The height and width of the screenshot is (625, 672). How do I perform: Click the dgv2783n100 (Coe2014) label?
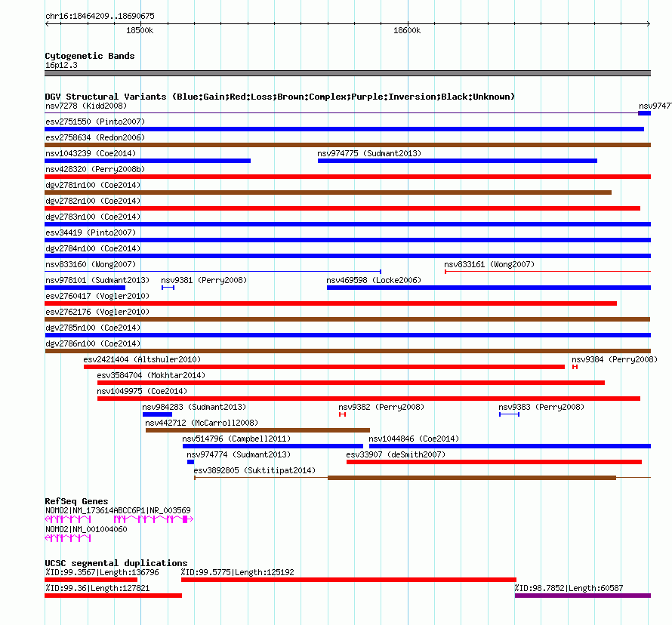coord(93,217)
